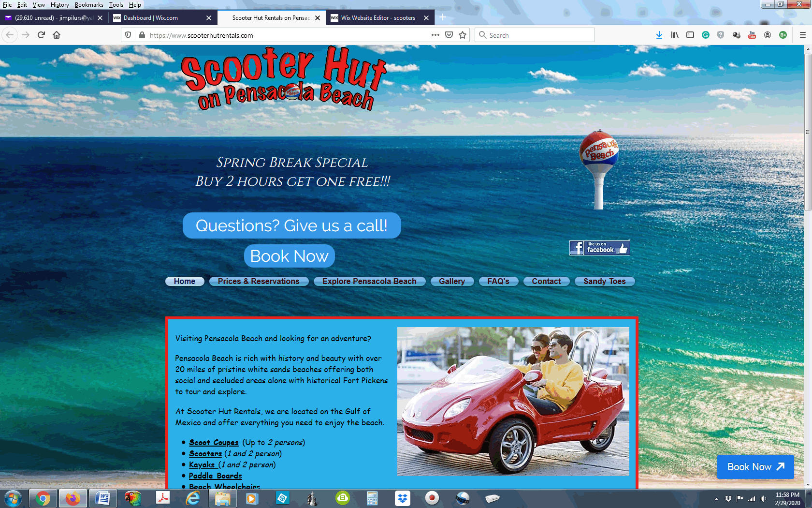Screen dimensions: 812x508
Task: Click the floating Book Now arrow button
Action: tap(755, 467)
